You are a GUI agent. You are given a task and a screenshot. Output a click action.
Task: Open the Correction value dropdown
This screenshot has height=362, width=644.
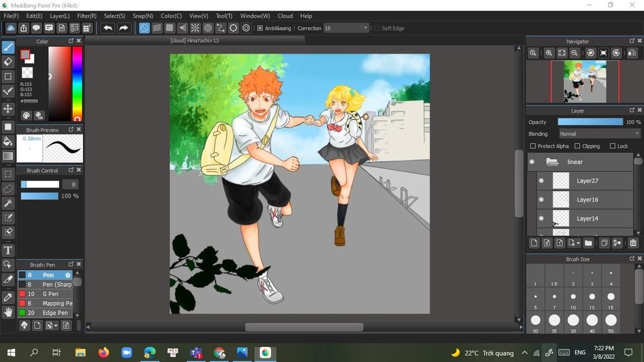pos(346,28)
